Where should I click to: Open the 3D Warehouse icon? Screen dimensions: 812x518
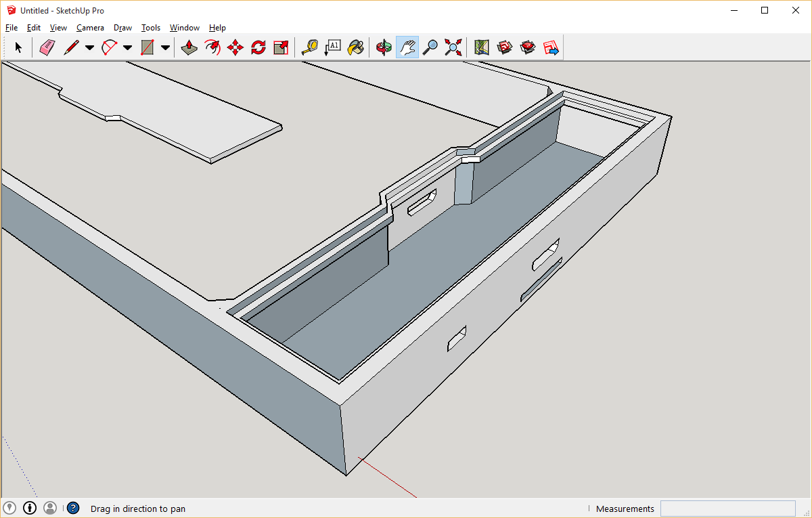(504, 47)
